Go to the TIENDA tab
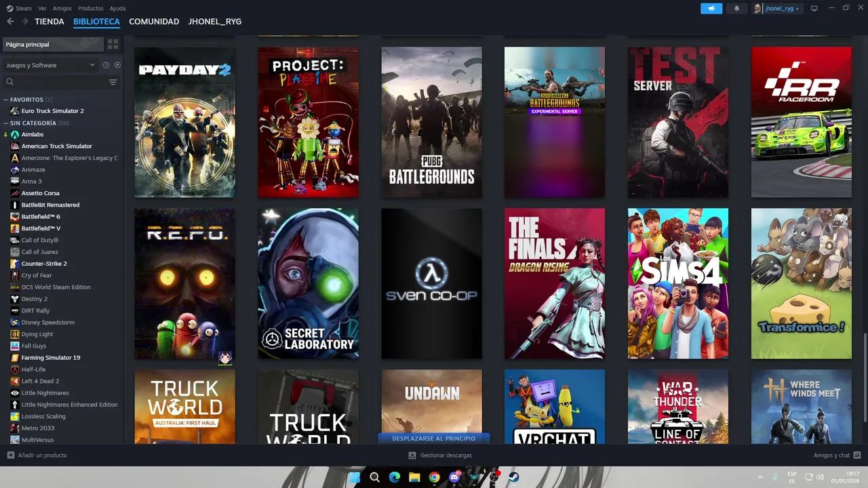The height and width of the screenshot is (488, 868). coord(50,22)
